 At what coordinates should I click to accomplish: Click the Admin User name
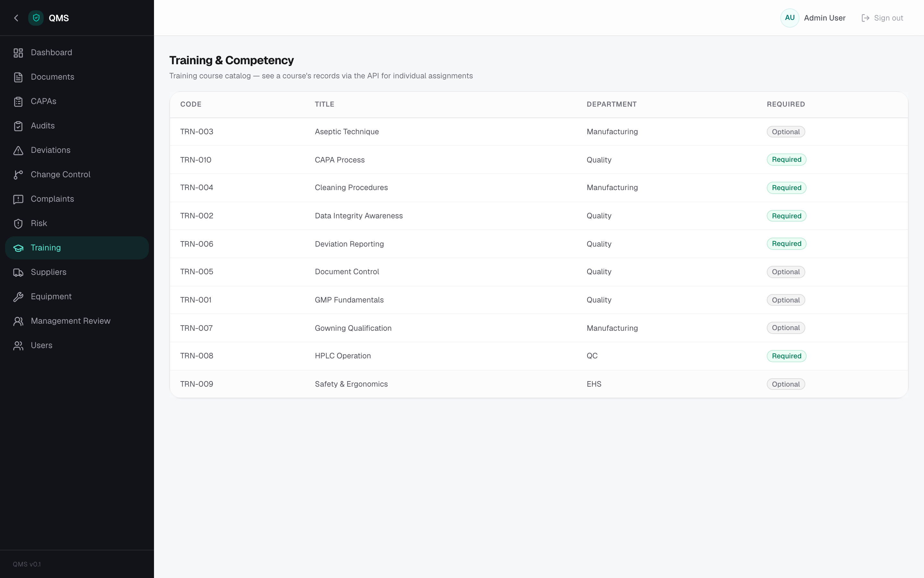(x=824, y=18)
